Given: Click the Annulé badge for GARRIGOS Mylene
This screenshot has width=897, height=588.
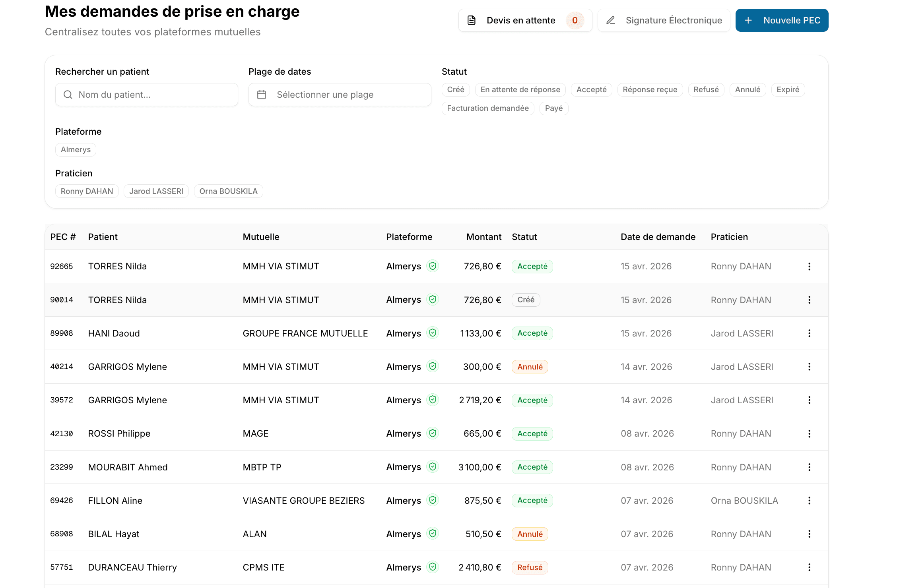Looking at the screenshot, I should [530, 367].
